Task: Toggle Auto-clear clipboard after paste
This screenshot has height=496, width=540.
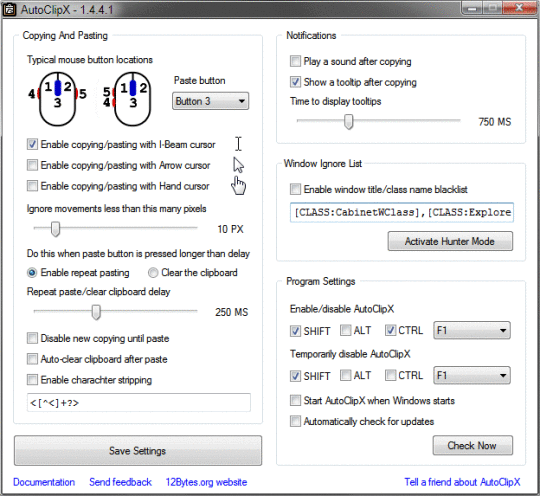Action: (32, 359)
